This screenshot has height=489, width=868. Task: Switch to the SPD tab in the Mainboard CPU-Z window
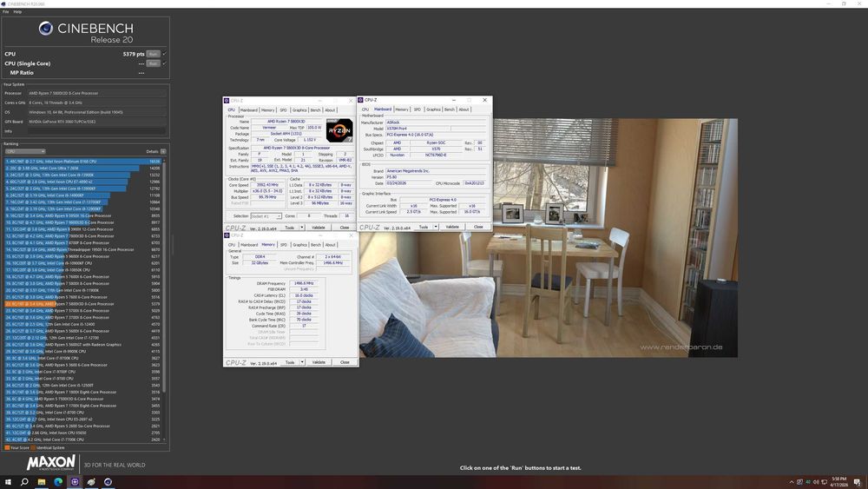418,109
